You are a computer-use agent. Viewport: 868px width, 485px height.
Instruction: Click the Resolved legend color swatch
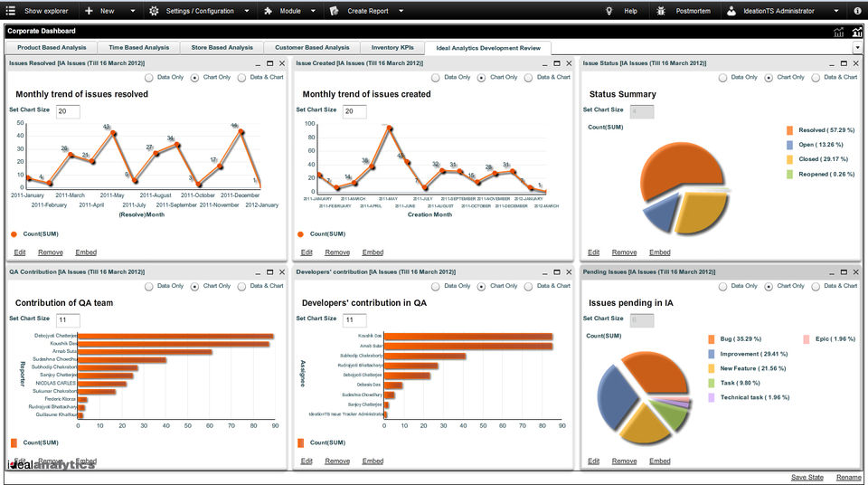click(789, 130)
